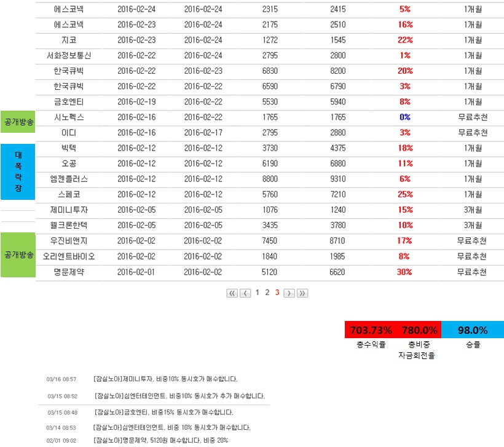Select the 1% return value for 서화정보통신
This screenshot has width=504, height=447.
tap(405, 55)
